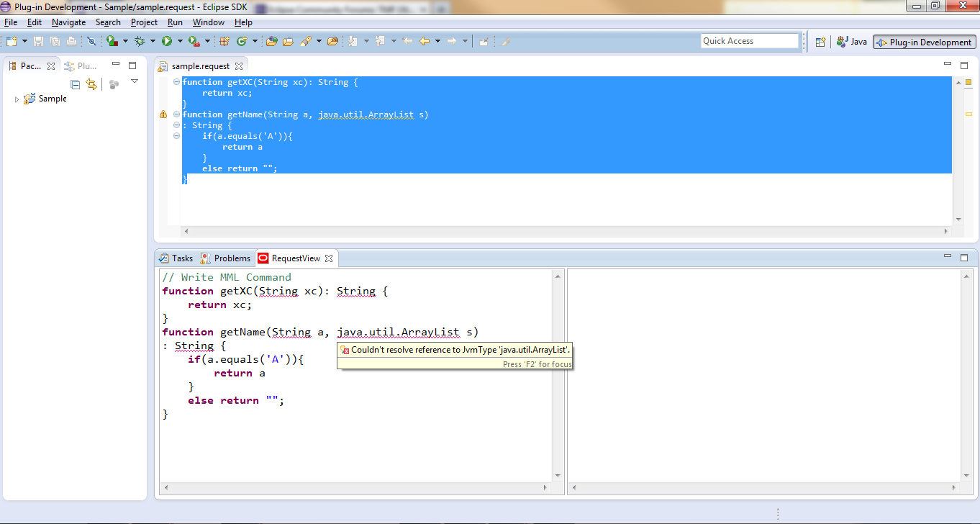Click the green Run button in toolbar

click(166, 42)
